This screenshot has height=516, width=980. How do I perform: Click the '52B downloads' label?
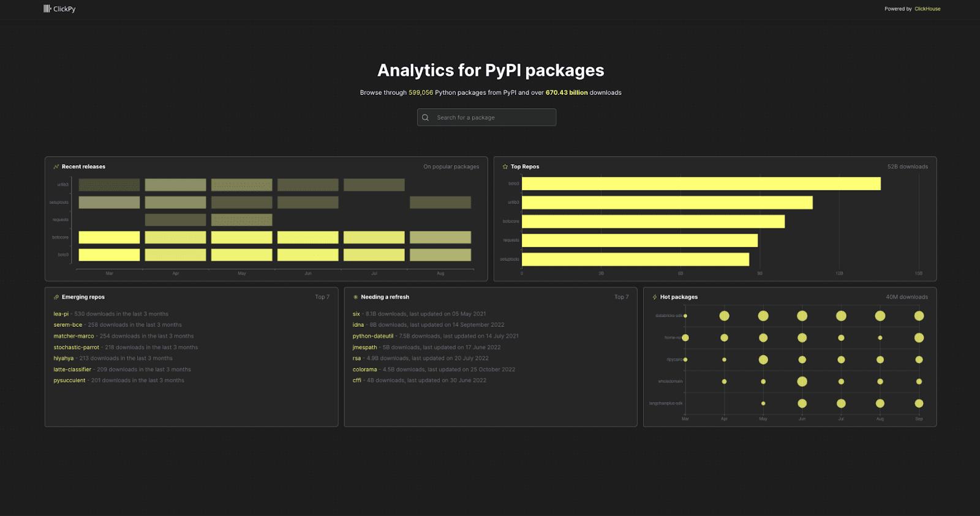(908, 166)
